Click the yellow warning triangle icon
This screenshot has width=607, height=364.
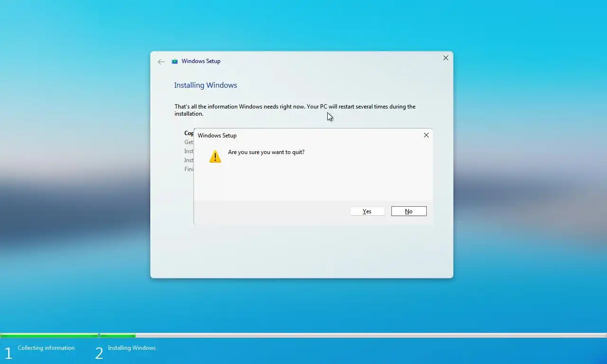click(x=215, y=157)
